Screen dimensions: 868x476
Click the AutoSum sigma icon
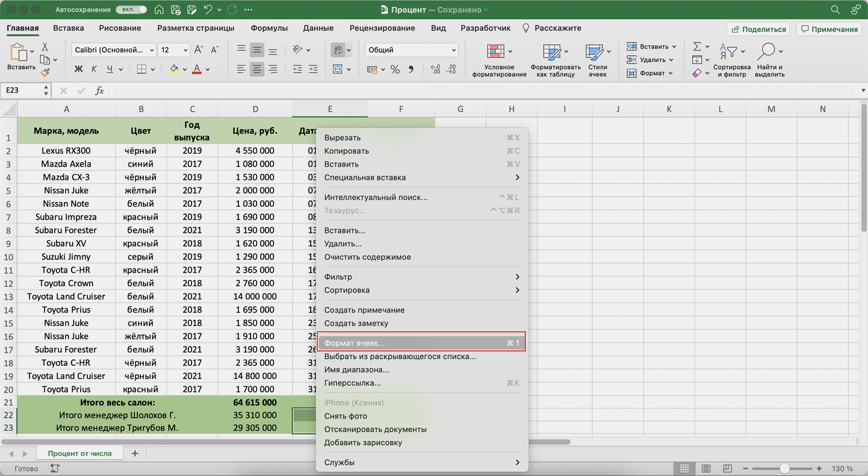point(697,47)
